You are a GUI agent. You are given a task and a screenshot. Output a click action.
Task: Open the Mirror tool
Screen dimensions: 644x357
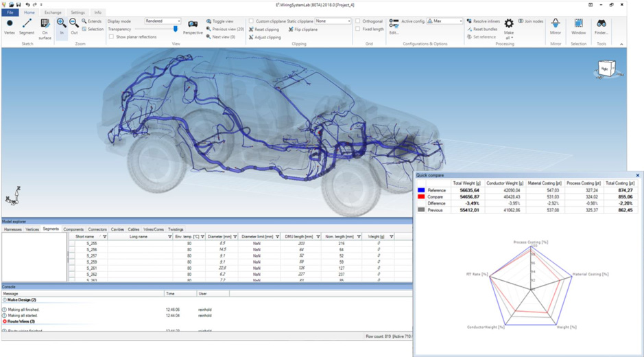pos(556,26)
